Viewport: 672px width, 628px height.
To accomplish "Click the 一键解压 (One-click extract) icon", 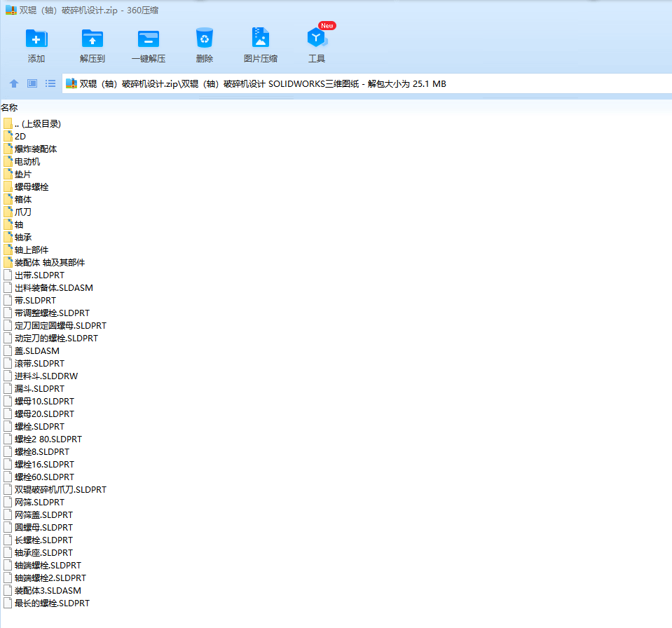I will pos(149,39).
